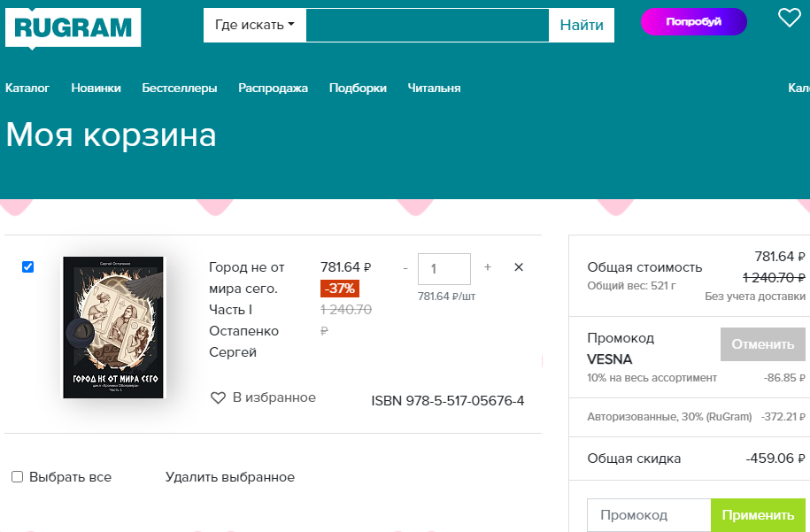Image resolution: width=810 pixels, height=532 pixels.
Task: Click the Попробуй gradient button
Action: 694,22
